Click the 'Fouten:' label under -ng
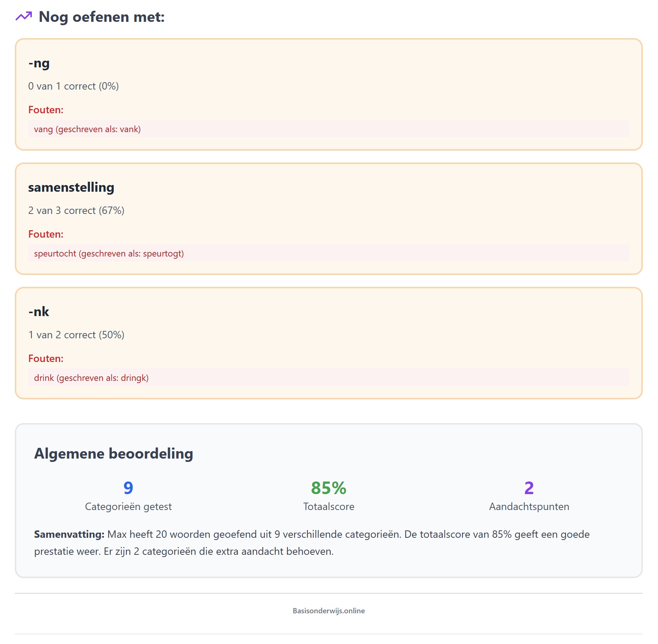This screenshot has width=658, height=644. coord(46,110)
